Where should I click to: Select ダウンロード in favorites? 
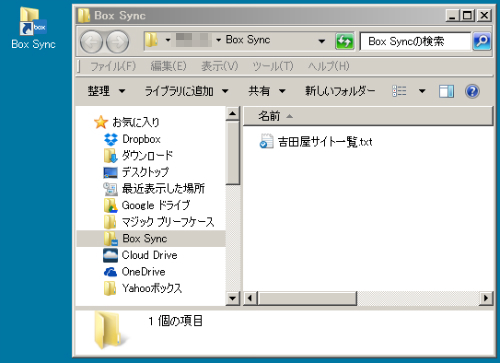[x=147, y=155]
